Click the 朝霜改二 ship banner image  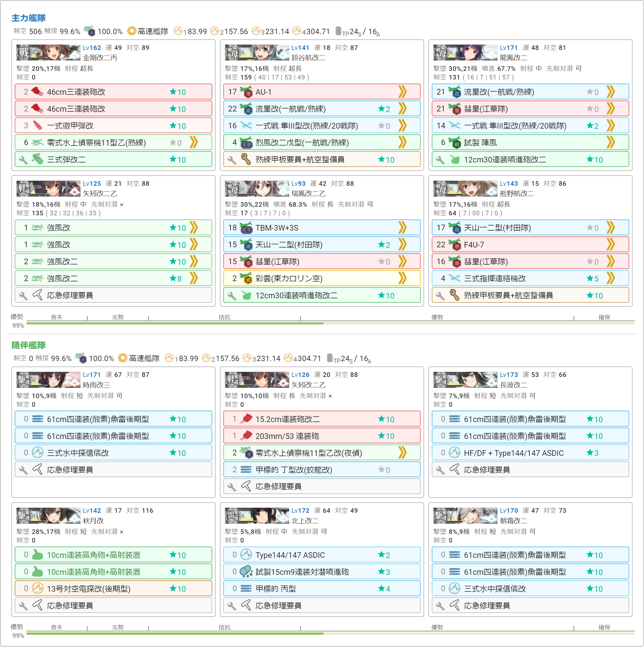tap(465, 515)
